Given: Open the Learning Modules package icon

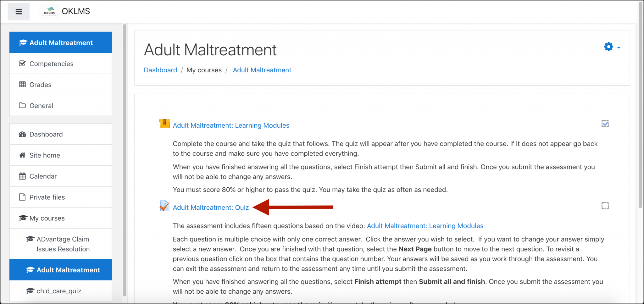Looking at the screenshot, I should tap(164, 124).
